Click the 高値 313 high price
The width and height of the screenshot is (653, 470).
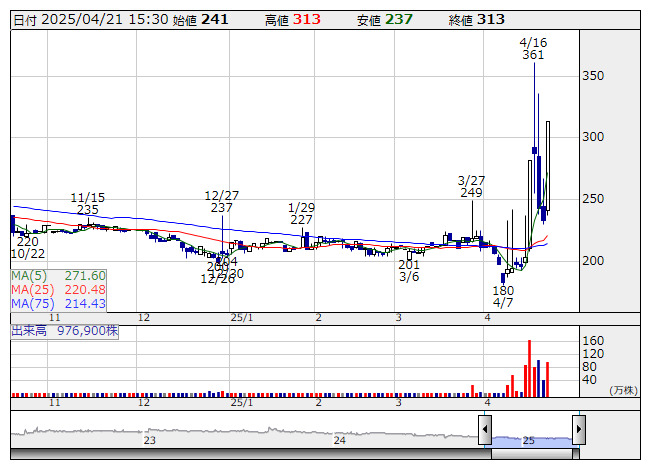(x=293, y=20)
